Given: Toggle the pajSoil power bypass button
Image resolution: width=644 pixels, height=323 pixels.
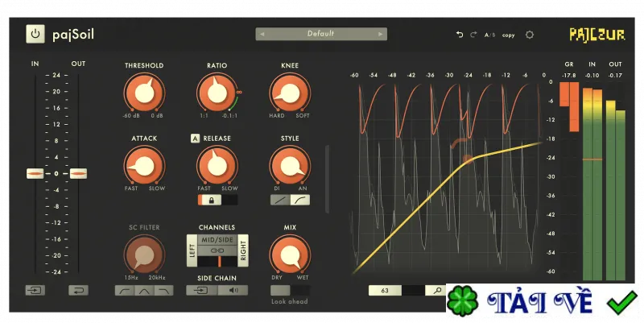Looking at the screenshot, I should click(x=35, y=34).
